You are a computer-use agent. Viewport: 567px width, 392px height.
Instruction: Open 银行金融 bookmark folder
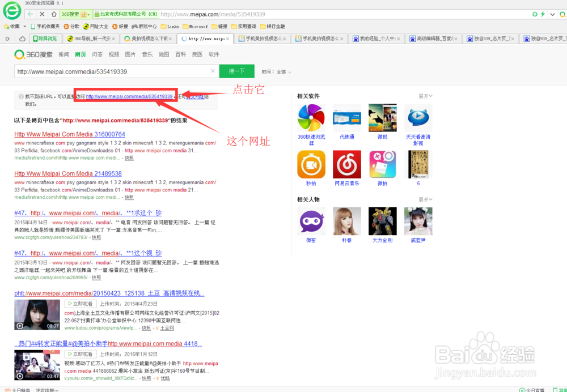click(x=273, y=27)
